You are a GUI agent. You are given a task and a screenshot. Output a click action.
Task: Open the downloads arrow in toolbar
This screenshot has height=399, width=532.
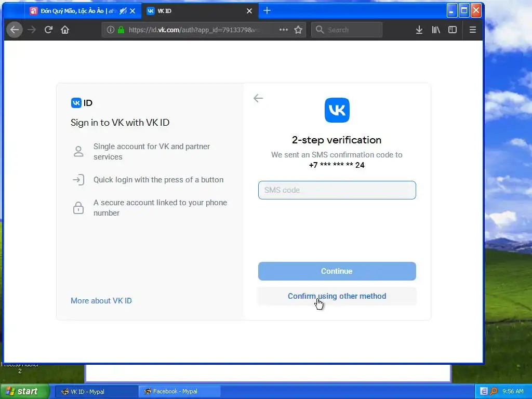pyautogui.click(x=419, y=30)
